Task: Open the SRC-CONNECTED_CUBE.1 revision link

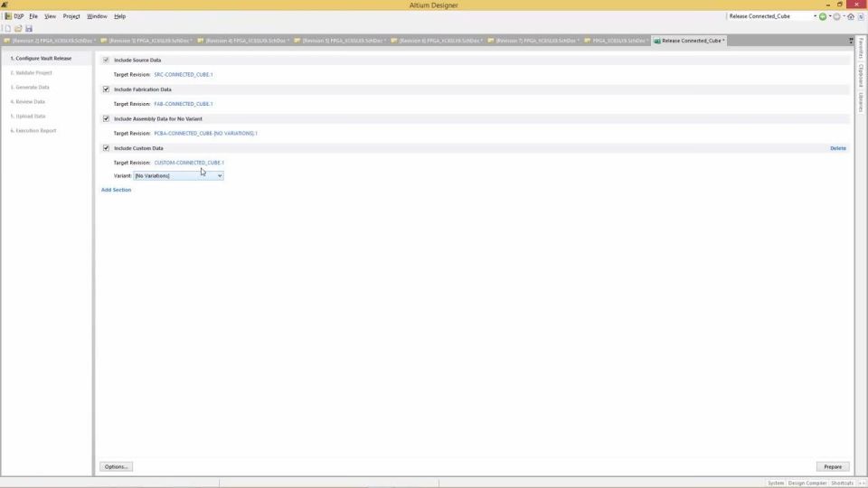Action: click(x=184, y=74)
